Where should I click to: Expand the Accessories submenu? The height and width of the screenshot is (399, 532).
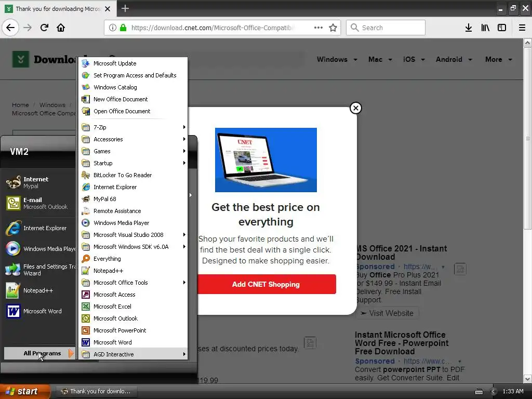click(x=133, y=139)
